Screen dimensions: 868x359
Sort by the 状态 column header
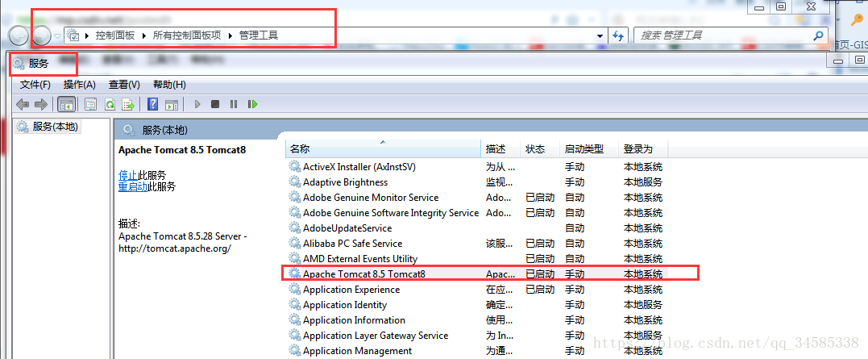click(540, 149)
